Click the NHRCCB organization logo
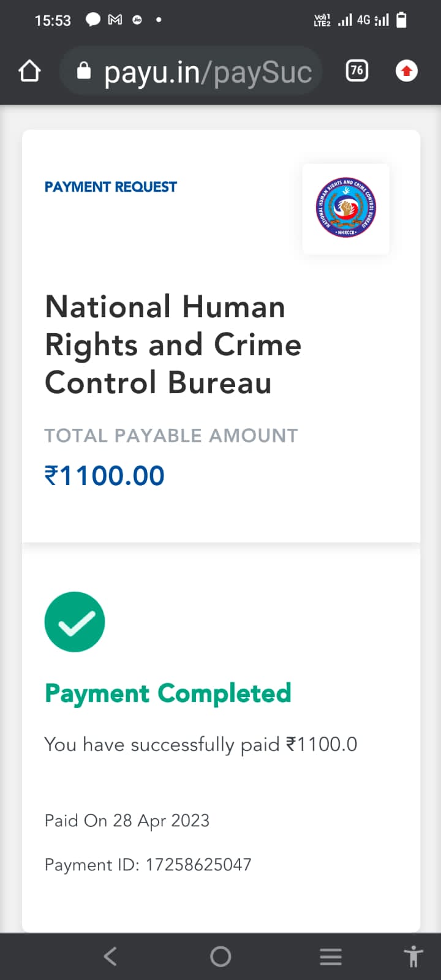The height and width of the screenshot is (980, 441). tap(345, 209)
